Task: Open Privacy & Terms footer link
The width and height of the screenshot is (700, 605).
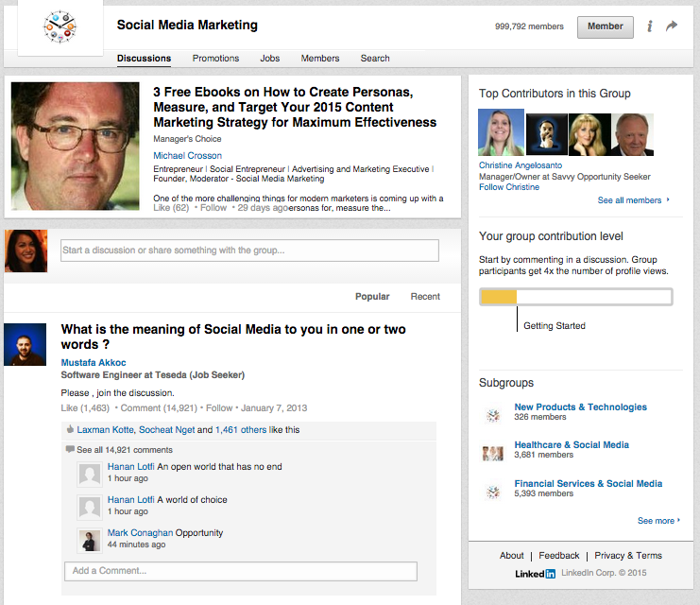Action: (628, 556)
